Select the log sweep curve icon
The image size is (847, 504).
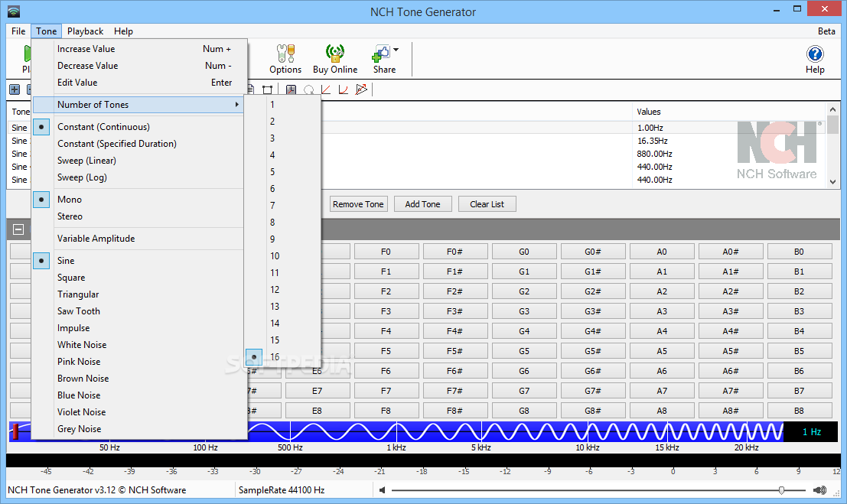(343, 89)
